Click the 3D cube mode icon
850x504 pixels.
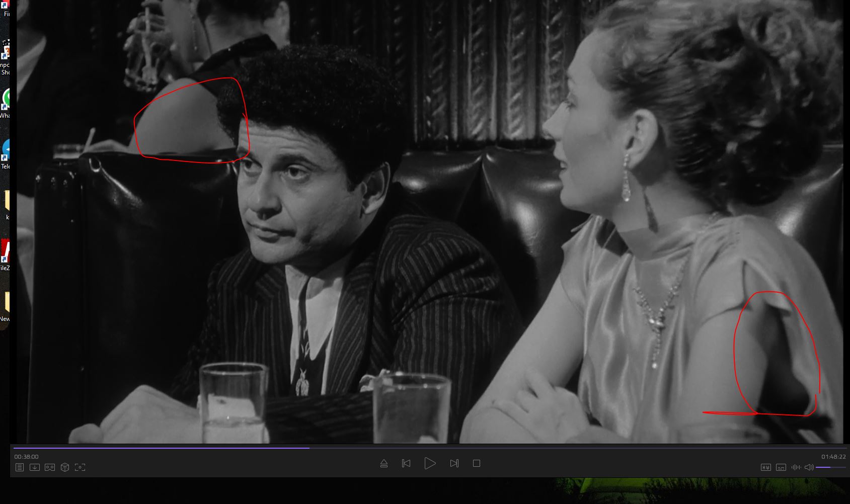(65, 467)
